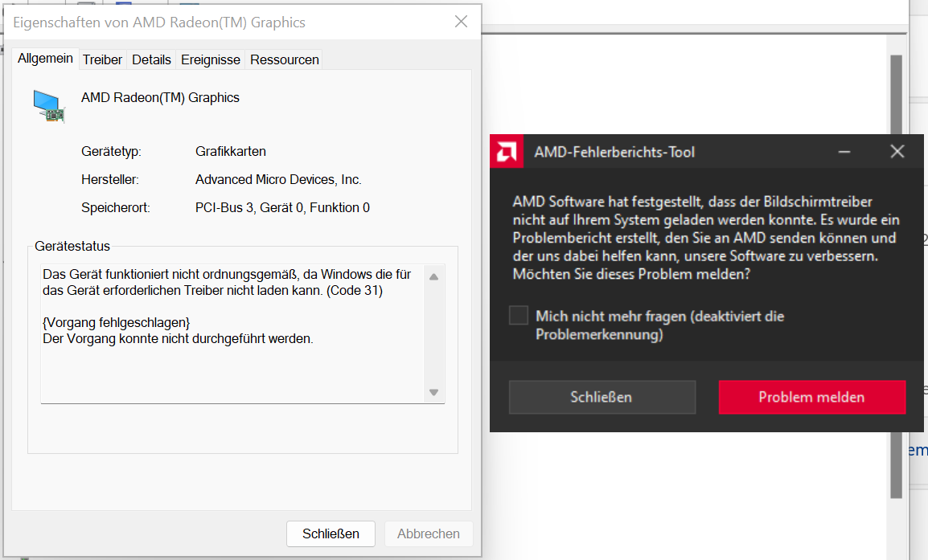Screen dimensions: 928x560
Task: Click the graphics adapter device icon
Action: pyautogui.click(x=47, y=104)
